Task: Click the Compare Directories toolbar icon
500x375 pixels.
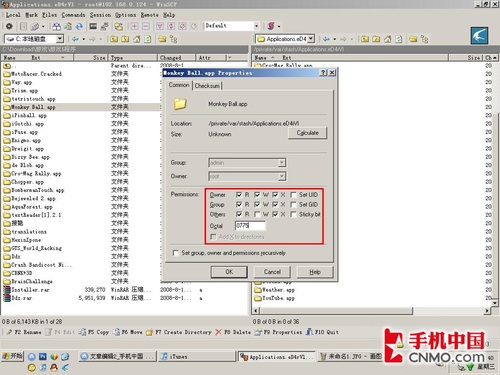Action: click(x=57, y=26)
